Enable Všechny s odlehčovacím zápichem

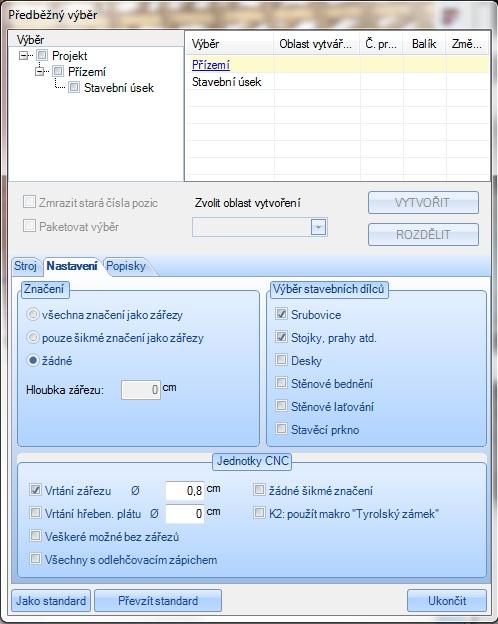35,559
